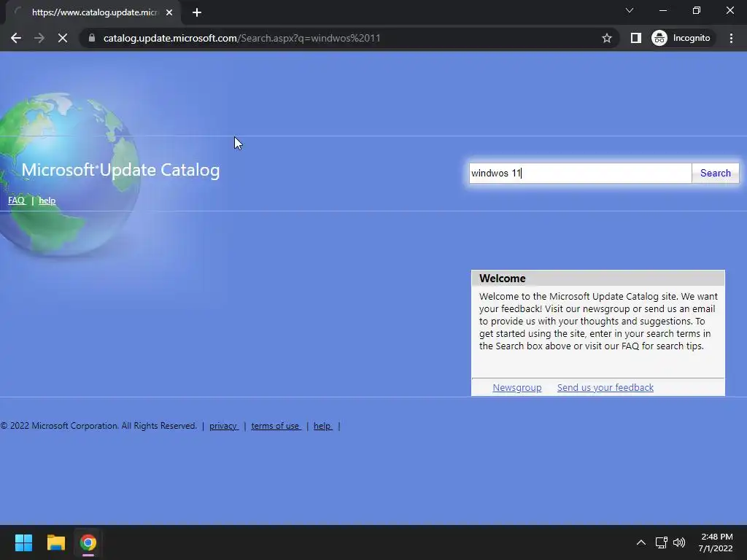Minimize the Chrome window
The height and width of the screenshot is (560, 747).
click(x=662, y=10)
